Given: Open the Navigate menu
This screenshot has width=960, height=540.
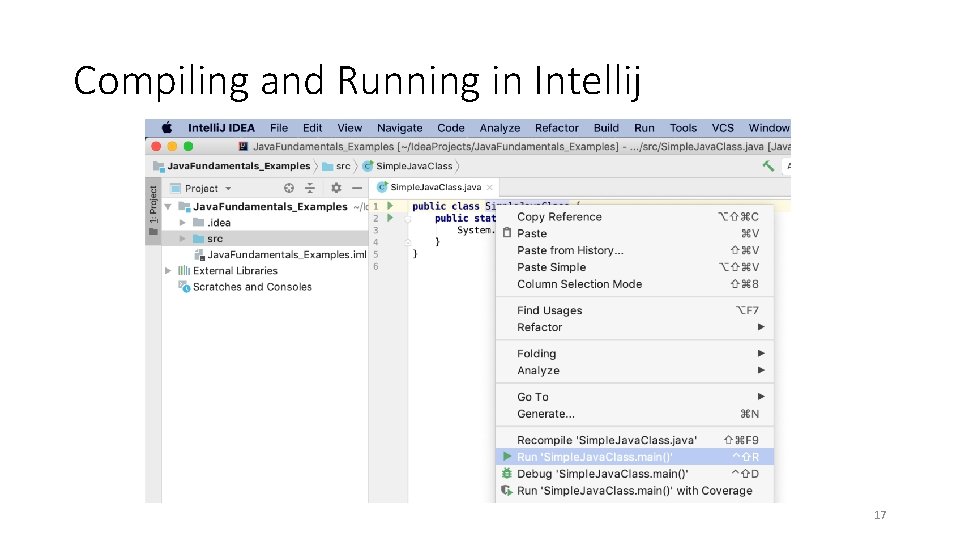Looking at the screenshot, I should pos(400,128).
